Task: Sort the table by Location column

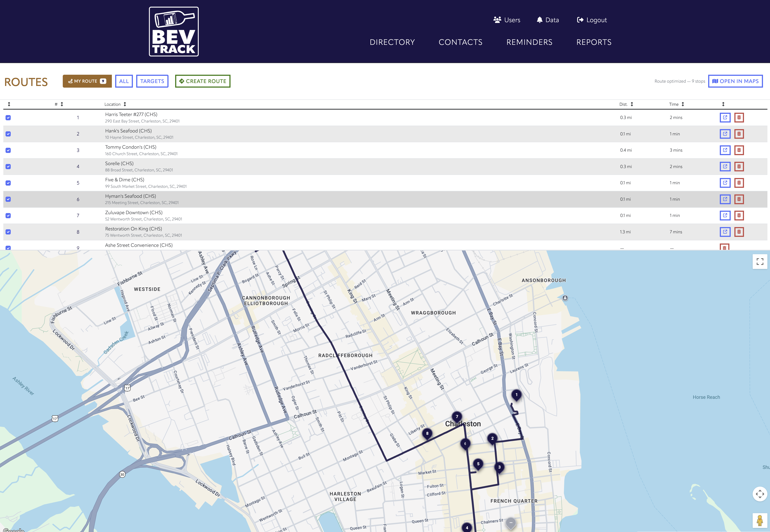Action: (x=125, y=104)
